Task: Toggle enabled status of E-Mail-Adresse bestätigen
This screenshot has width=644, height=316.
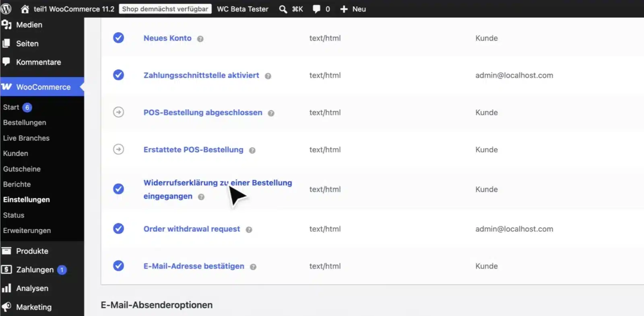Action: (118, 266)
